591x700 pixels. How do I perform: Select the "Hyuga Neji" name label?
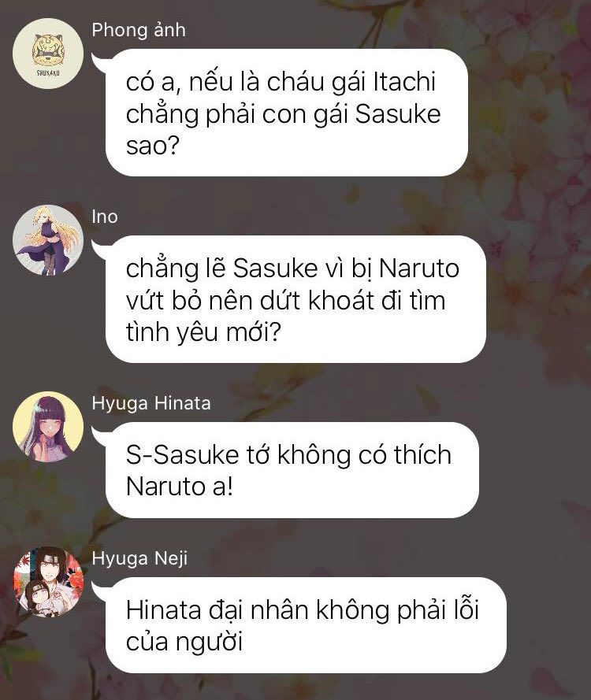139,559
